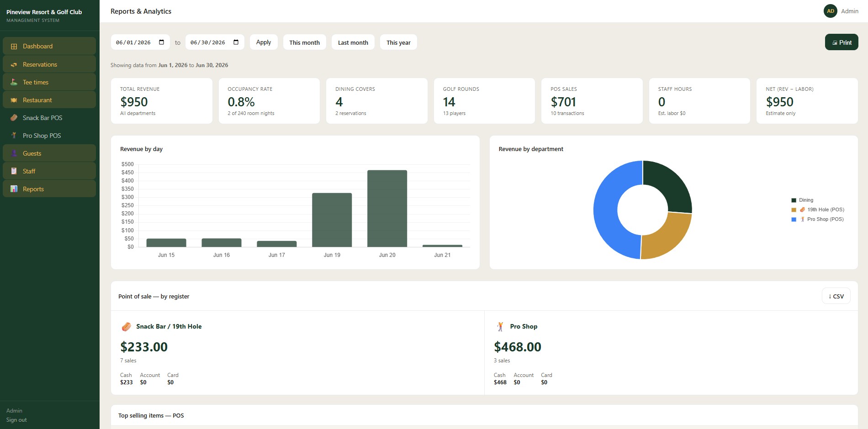
Task: Open Reports page from sidebar
Action: 49,189
